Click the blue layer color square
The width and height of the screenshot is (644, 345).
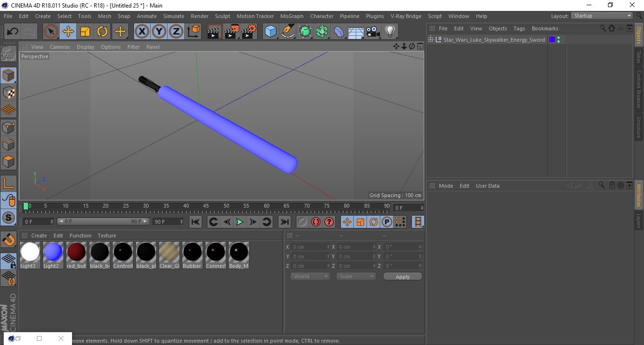click(552, 39)
